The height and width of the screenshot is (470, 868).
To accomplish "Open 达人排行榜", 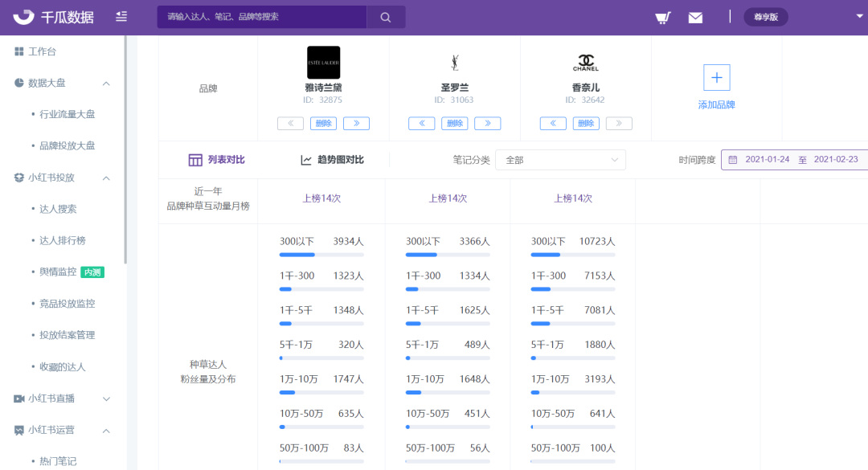I will point(62,240).
